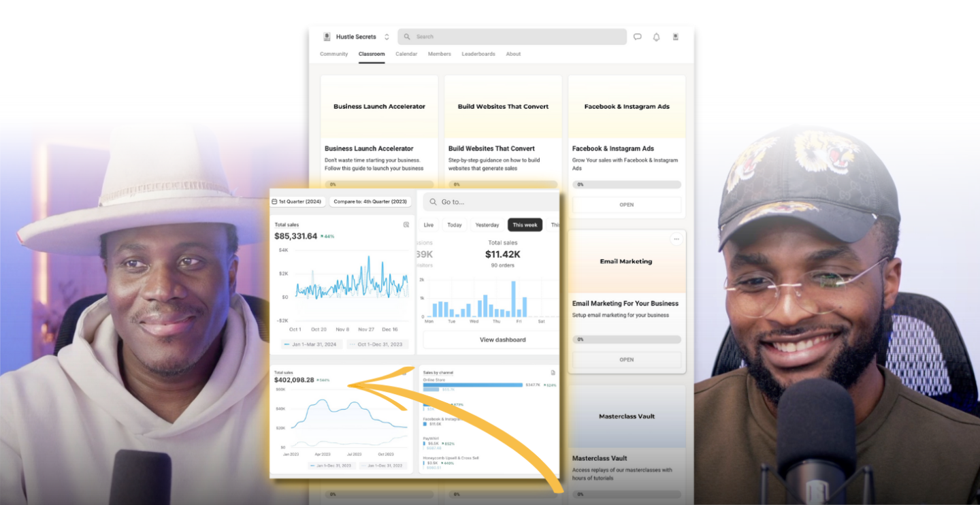Click OPEN on the Facebook & Instagram Ads card
Viewport: 980px width, 505px height.
tap(627, 205)
